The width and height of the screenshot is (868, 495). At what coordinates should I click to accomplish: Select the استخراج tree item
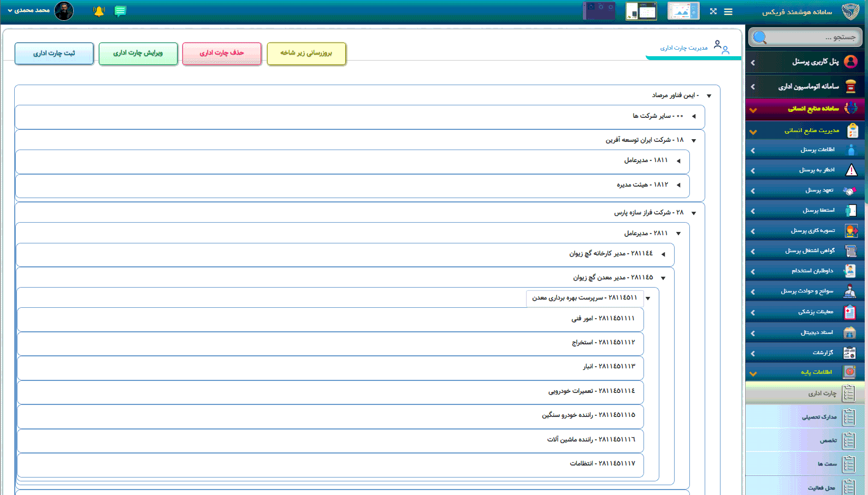[x=603, y=343]
